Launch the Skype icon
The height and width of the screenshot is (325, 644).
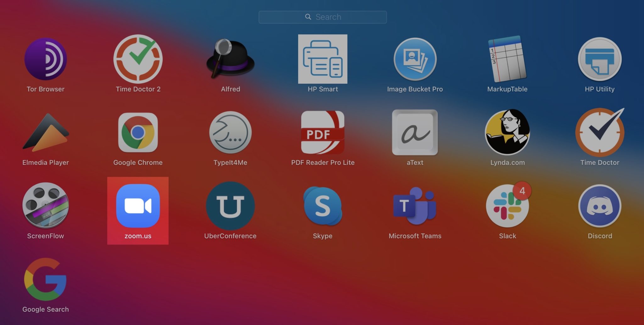pos(323,206)
